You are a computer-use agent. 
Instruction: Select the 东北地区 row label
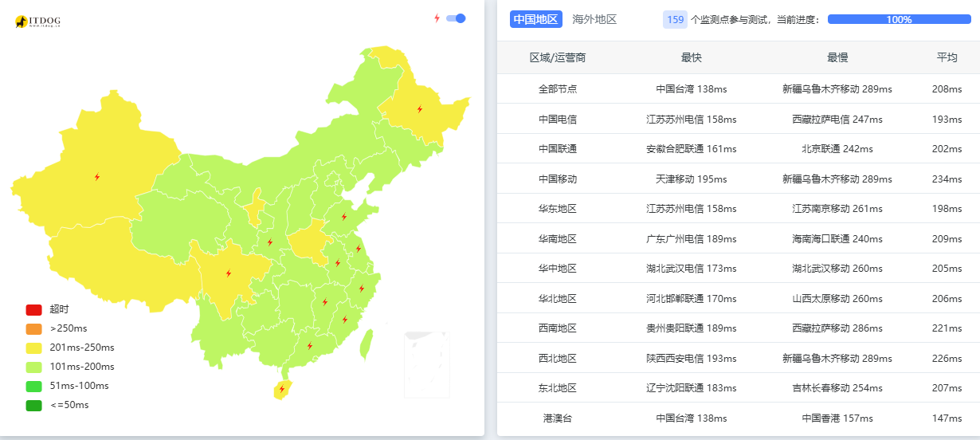pyautogui.click(x=558, y=388)
